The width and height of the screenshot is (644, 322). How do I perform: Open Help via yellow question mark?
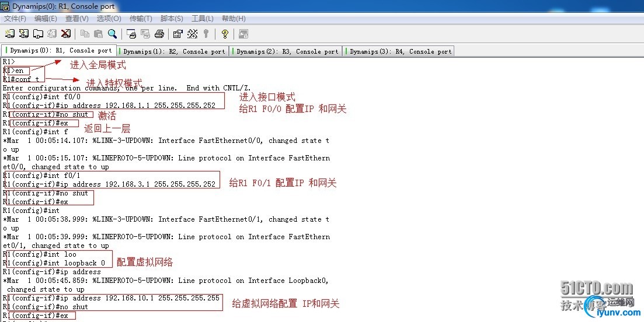point(225,34)
